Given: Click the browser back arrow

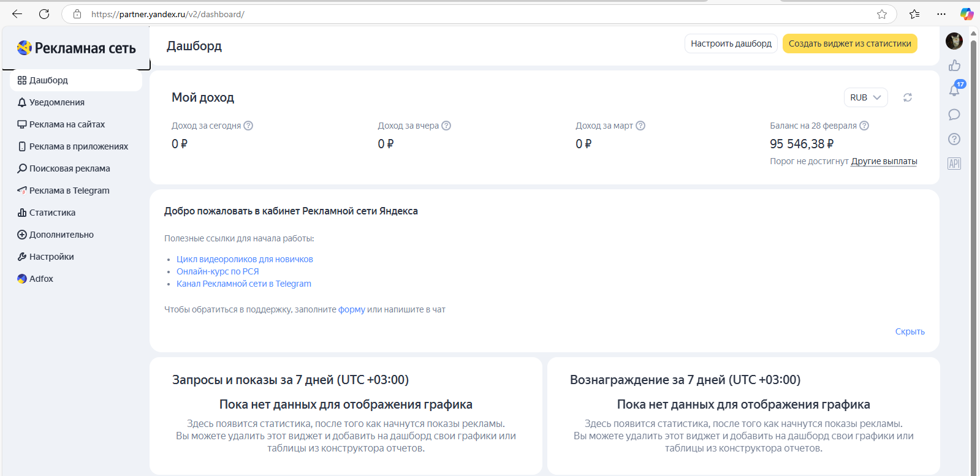Looking at the screenshot, I should point(17,14).
